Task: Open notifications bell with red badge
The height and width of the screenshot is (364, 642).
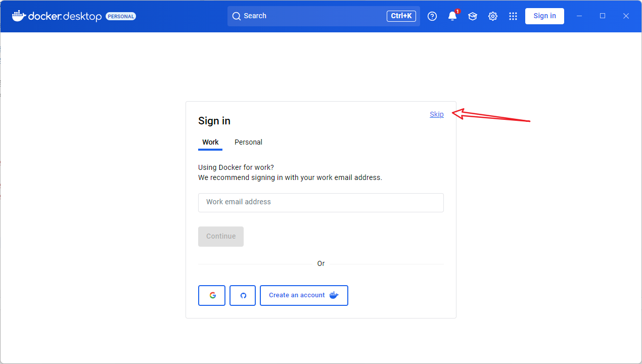Action: pos(452,16)
